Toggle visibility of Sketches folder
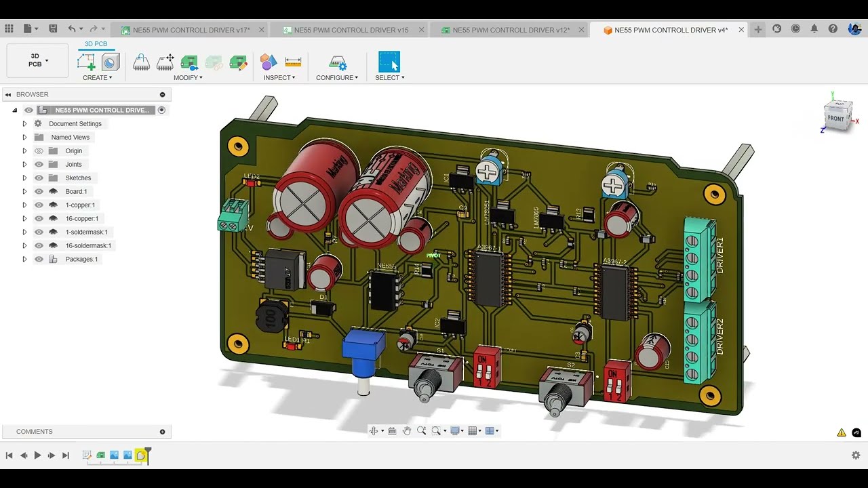Screen dimensions: 868x488 (x=39, y=178)
